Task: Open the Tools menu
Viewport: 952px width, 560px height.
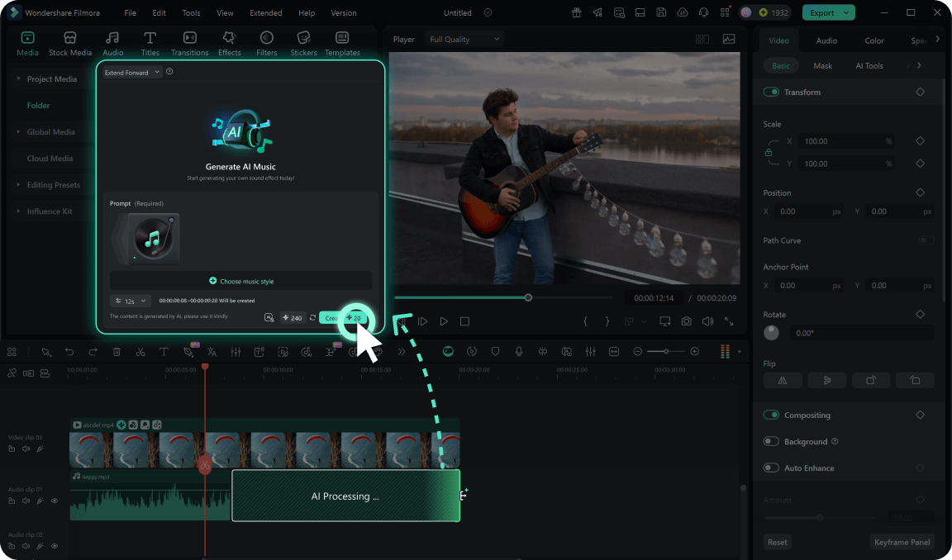Action: 191,12
